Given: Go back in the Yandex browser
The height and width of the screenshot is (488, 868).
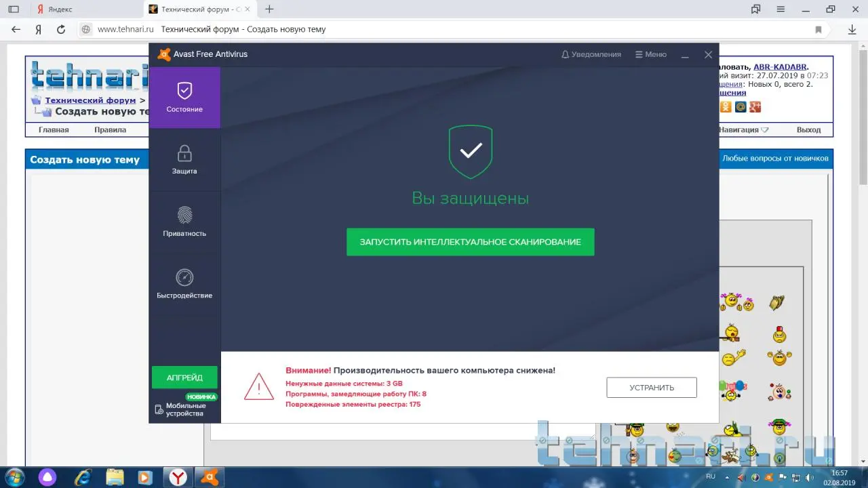Looking at the screenshot, I should [16, 29].
